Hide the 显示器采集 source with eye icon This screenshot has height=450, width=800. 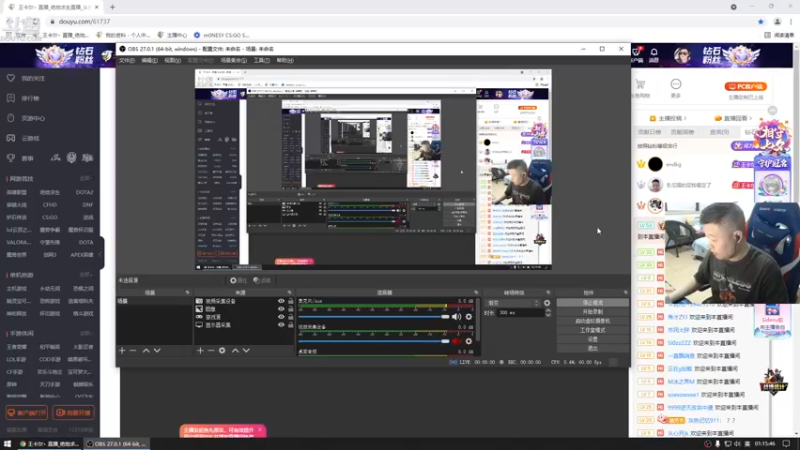coord(281,324)
